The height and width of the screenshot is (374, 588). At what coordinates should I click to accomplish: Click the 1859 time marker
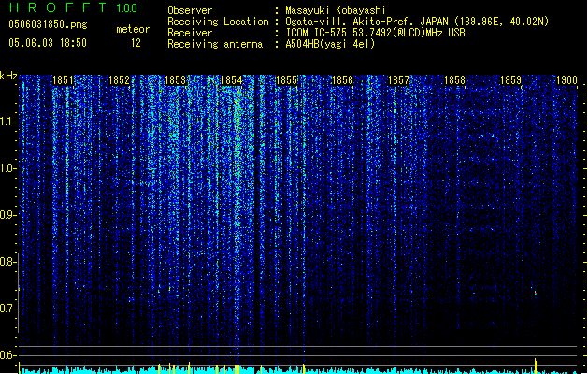(510, 80)
